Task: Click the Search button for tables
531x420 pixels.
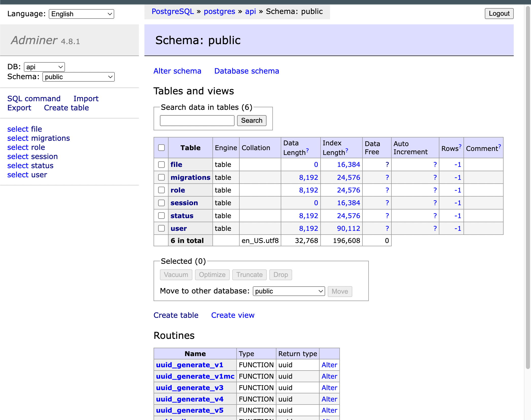Action: tap(252, 120)
